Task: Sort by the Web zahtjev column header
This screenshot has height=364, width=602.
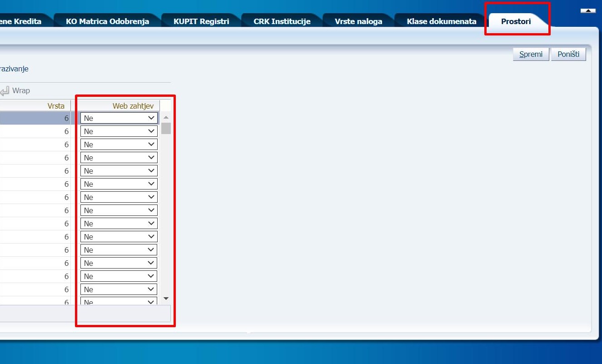Action: click(x=133, y=106)
